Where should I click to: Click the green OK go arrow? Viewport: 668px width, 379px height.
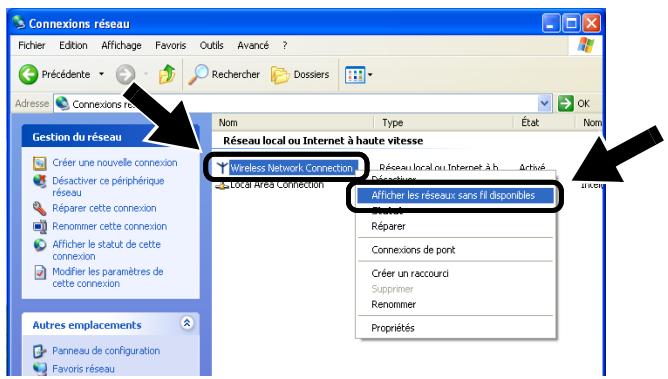[566, 103]
